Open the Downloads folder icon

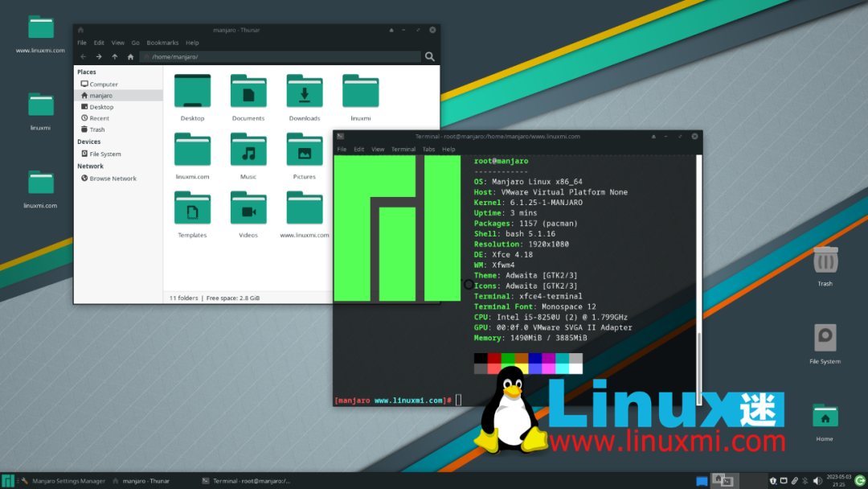coord(305,92)
